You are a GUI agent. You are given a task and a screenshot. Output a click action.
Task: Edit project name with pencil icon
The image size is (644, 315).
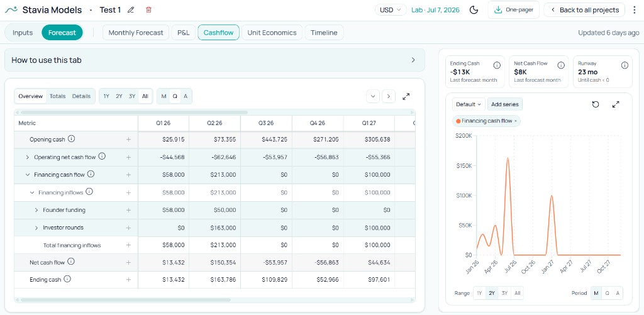tap(131, 10)
